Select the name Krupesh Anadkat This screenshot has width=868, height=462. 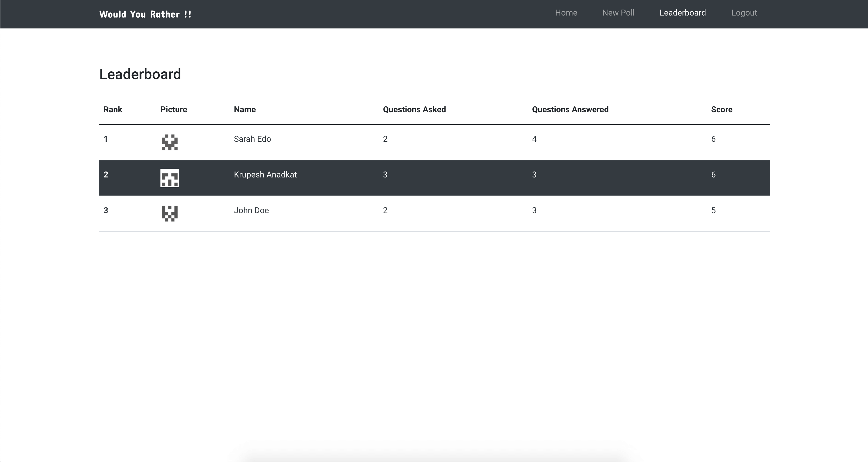point(265,175)
